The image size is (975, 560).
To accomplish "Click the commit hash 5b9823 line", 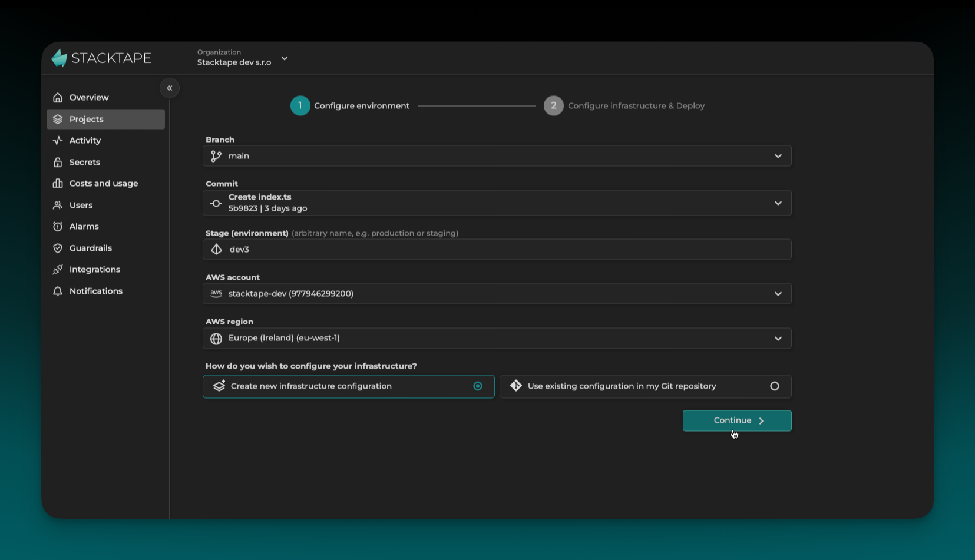I will click(268, 208).
